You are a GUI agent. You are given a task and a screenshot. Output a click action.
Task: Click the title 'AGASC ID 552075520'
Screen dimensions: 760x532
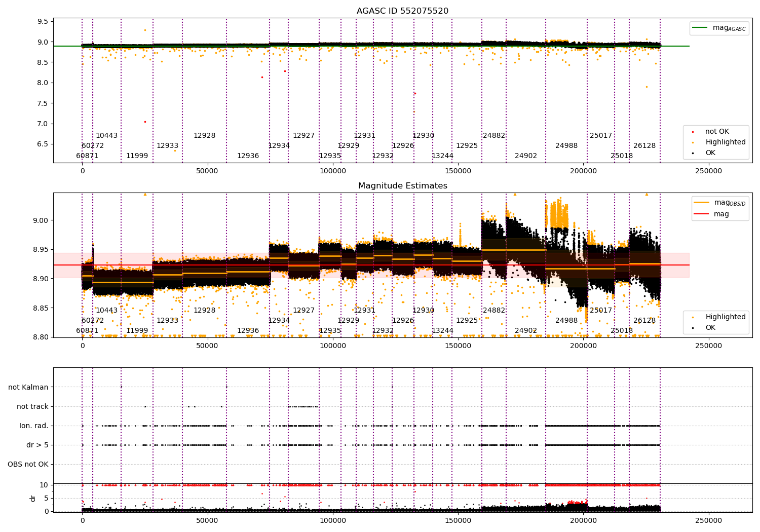[402, 11]
